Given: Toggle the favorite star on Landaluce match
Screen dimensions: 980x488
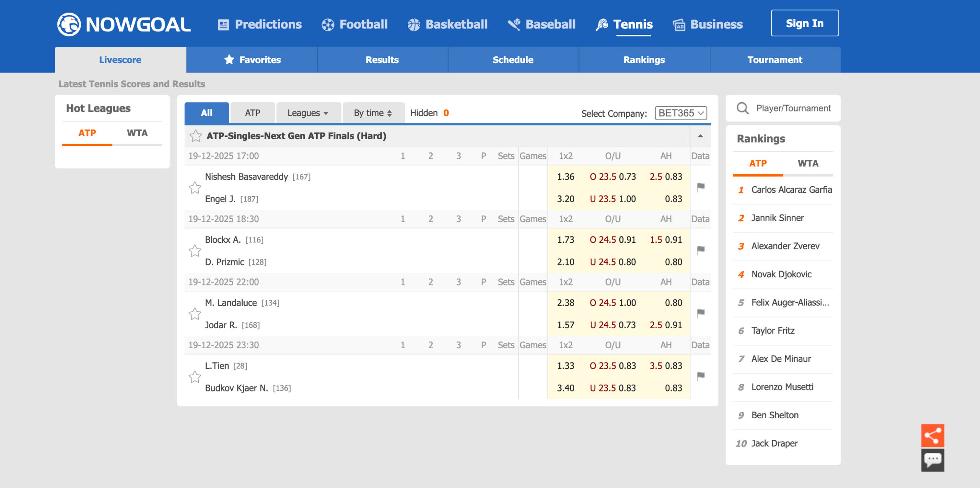Looking at the screenshot, I should click(195, 314).
